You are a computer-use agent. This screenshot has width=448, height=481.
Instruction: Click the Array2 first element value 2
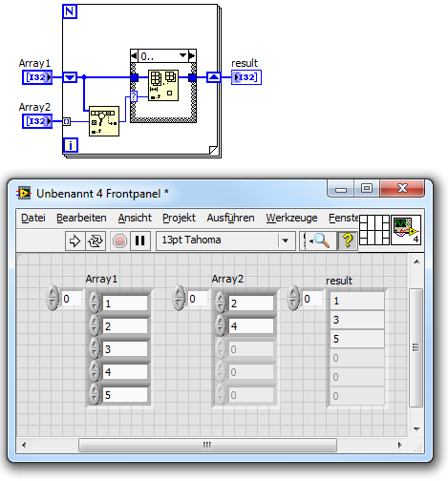(251, 303)
